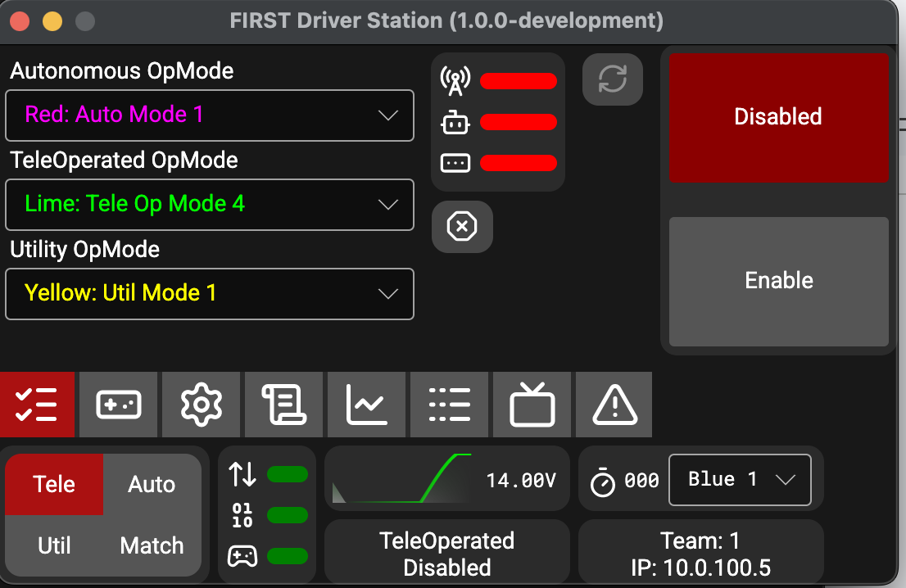Open the TeleOperated OpMode dropdown
The width and height of the screenshot is (906, 588).
pyautogui.click(x=210, y=205)
